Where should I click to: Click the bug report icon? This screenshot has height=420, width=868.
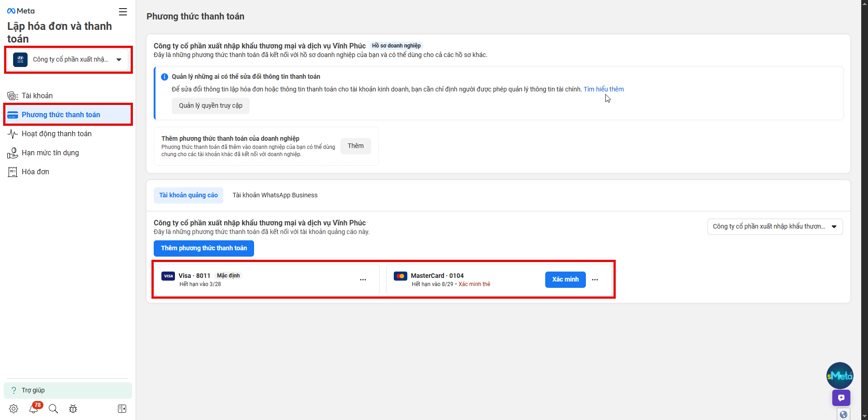coord(73,409)
